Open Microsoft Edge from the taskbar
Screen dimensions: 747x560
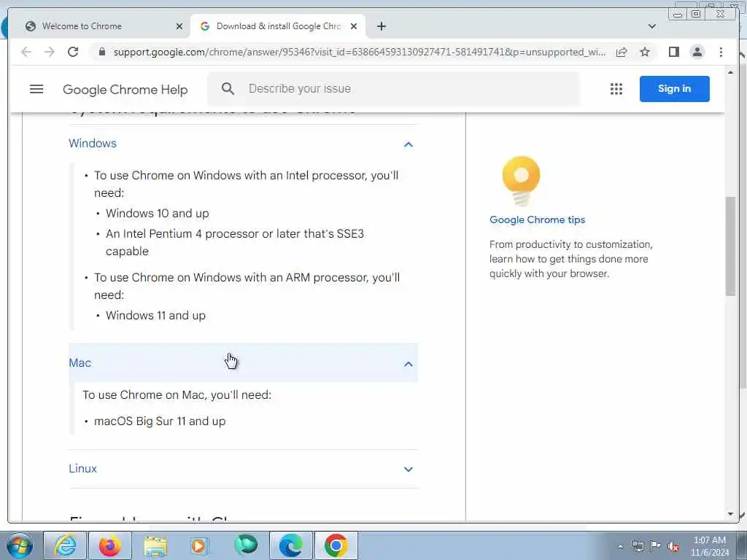tap(291, 545)
